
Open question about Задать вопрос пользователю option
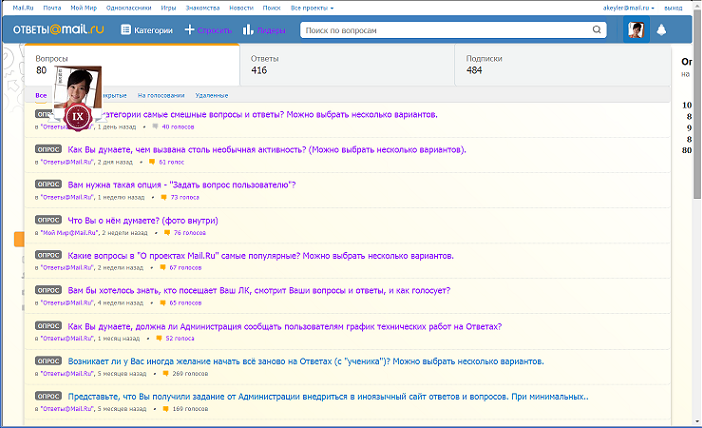[181, 185]
